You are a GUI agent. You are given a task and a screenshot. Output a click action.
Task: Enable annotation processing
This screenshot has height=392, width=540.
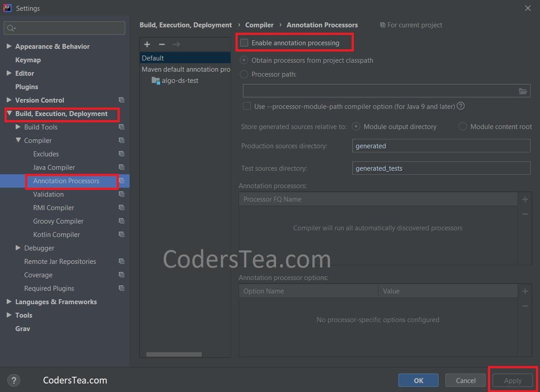point(244,42)
